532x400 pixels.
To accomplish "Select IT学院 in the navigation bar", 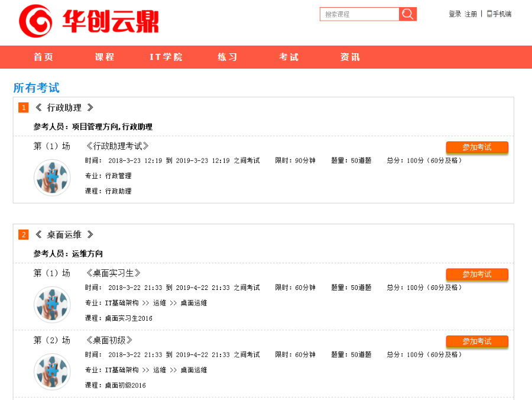I will pyautogui.click(x=166, y=57).
